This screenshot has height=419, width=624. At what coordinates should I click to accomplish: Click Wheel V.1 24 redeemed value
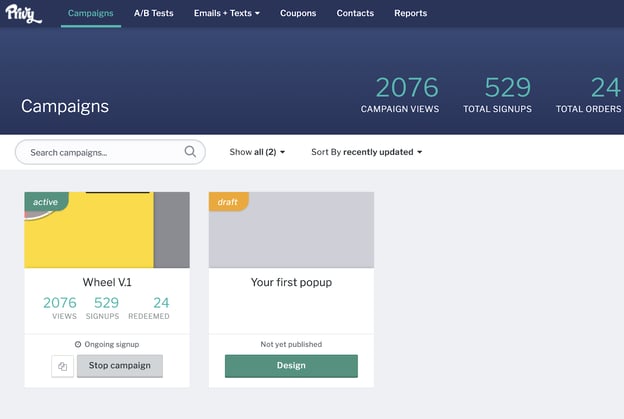[x=161, y=303]
